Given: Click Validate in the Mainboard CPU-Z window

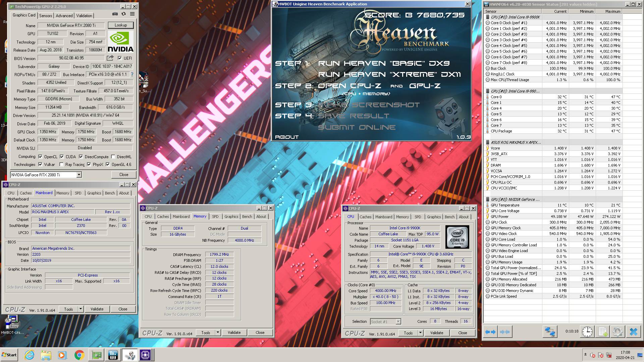Looking at the screenshot, I should pos(97,309).
